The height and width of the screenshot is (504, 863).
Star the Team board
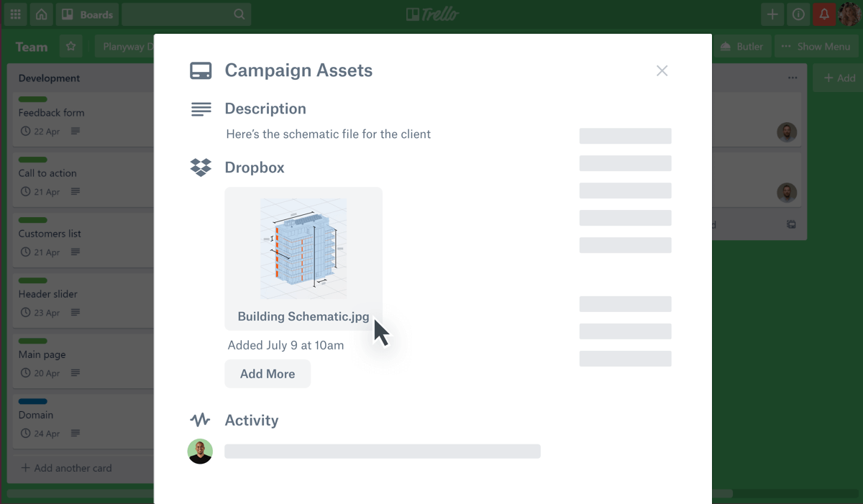click(x=70, y=45)
